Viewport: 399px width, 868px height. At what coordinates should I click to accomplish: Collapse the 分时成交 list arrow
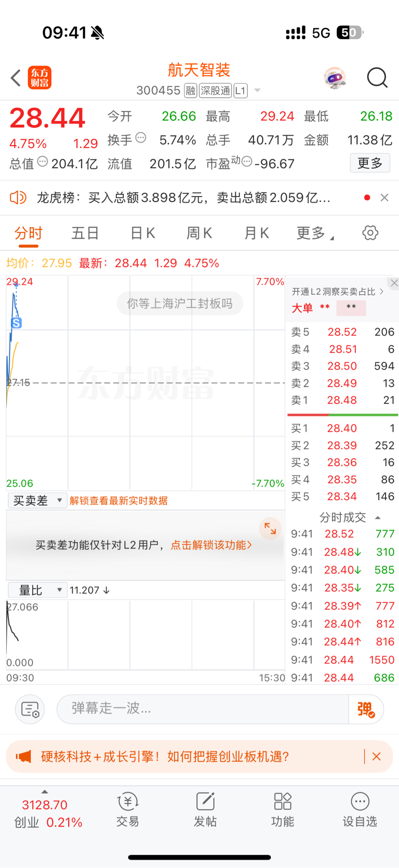pyautogui.click(x=378, y=518)
